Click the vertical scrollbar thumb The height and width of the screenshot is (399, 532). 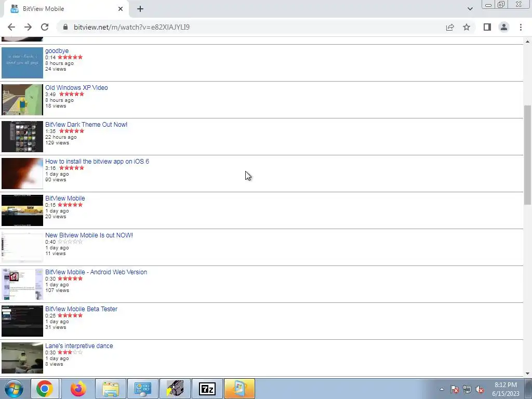[x=527, y=155]
